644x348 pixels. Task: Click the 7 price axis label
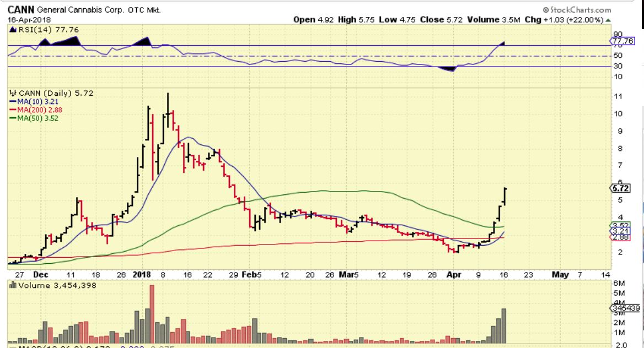coord(620,165)
